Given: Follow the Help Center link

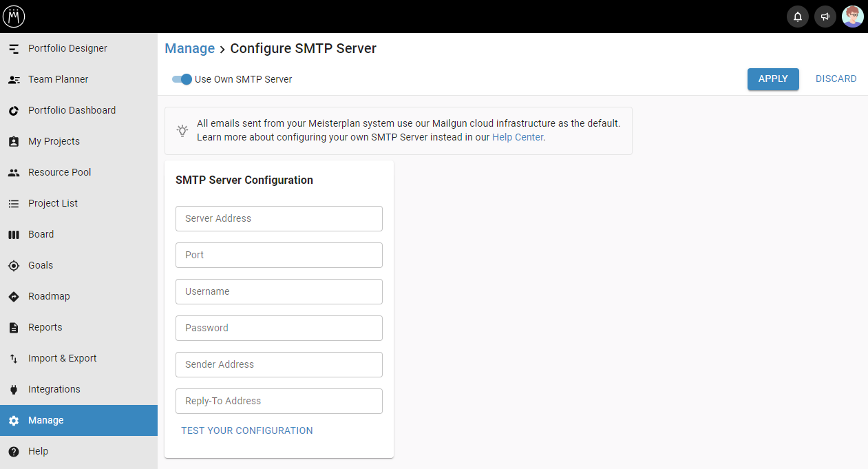Looking at the screenshot, I should pyautogui.click(x=518, y=137).
